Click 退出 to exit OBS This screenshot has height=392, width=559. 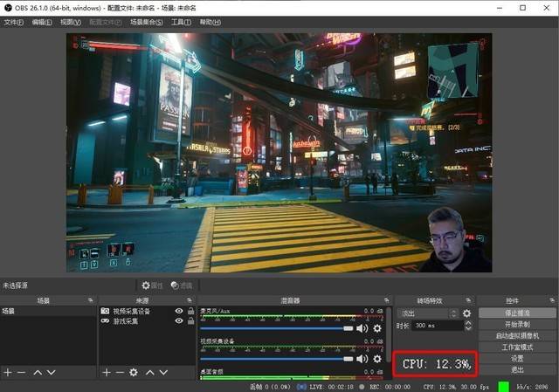click(517, 370)
